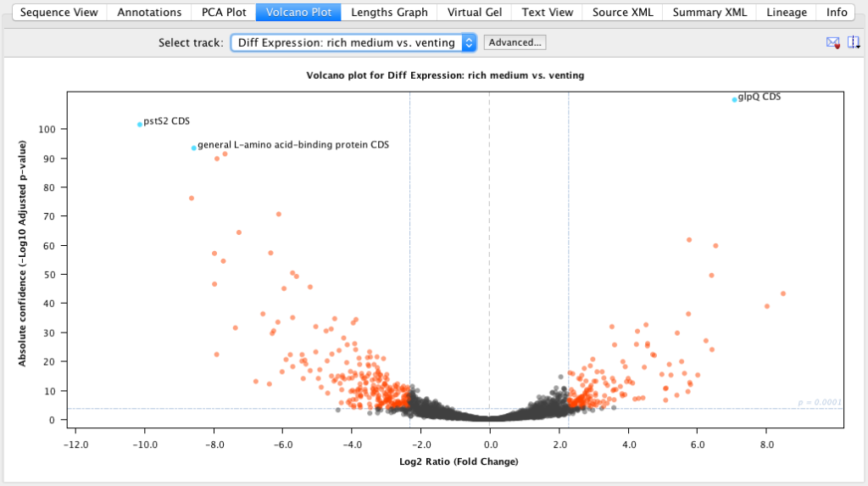Select the rightmost orange data point
868x486 pixels.
pyautogui.click(x=783, y=293)
